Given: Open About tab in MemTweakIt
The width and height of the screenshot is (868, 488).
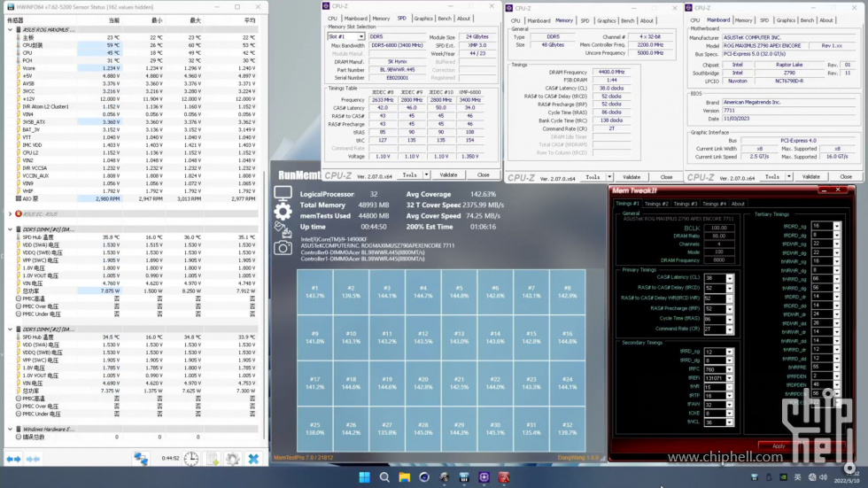Looking at the screenshot, I should (x=738, y=204).
